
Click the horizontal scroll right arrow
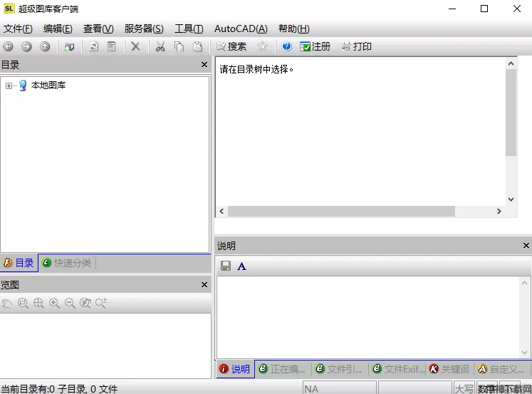pos(499,211)
